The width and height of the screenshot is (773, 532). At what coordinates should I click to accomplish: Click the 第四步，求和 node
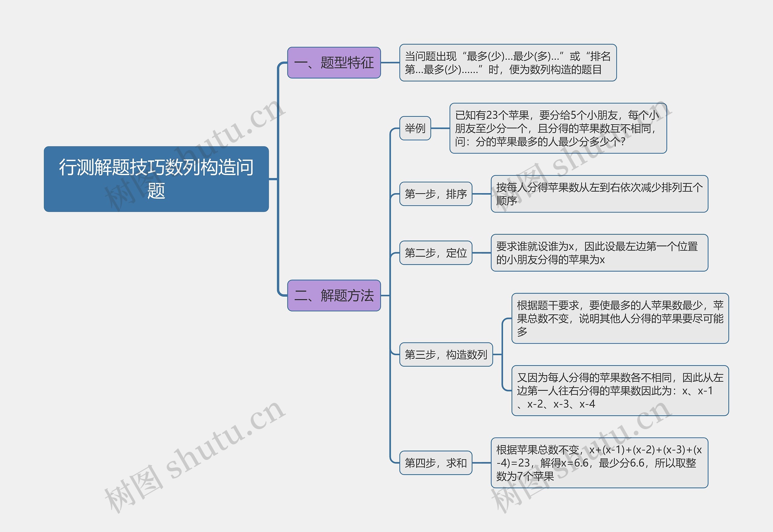click(x=436, y=463)
